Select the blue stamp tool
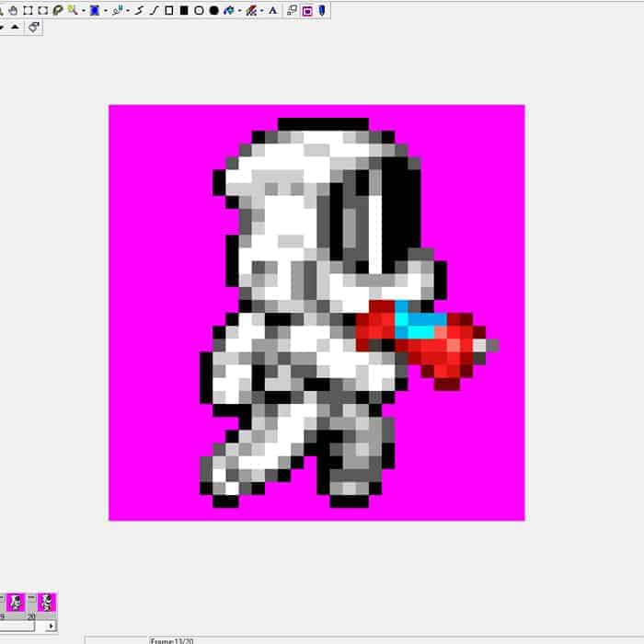The height and width of the screenshot is (644, 644). 95,11
